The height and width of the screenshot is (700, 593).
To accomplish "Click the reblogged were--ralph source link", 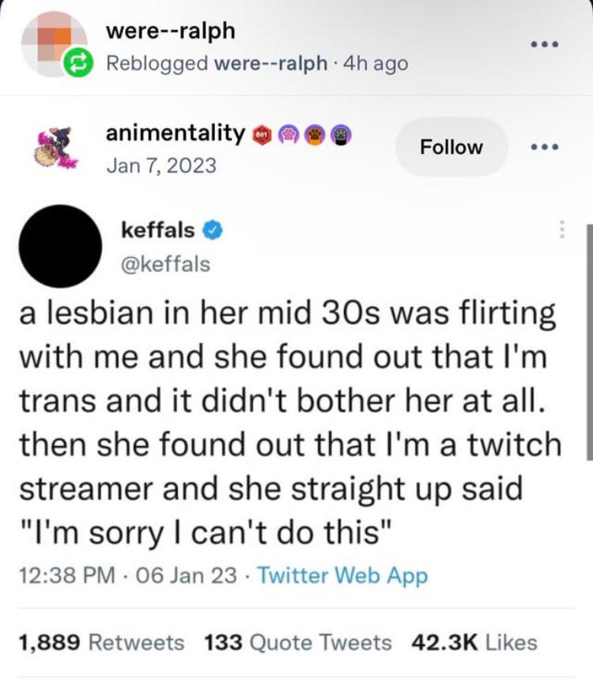I will click(x=271, y=64).
